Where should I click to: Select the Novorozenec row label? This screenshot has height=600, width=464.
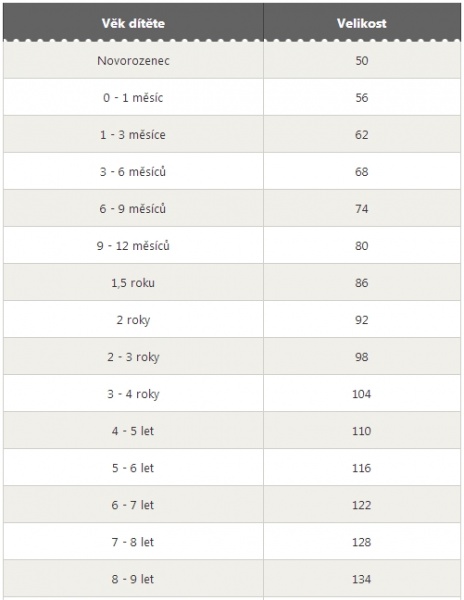click(x=133, y=60)
